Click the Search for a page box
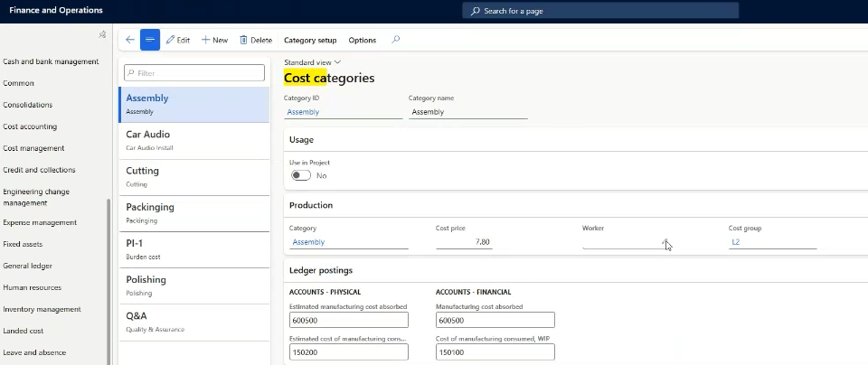This screenshot has width=868, height=365. click(600, 11)
